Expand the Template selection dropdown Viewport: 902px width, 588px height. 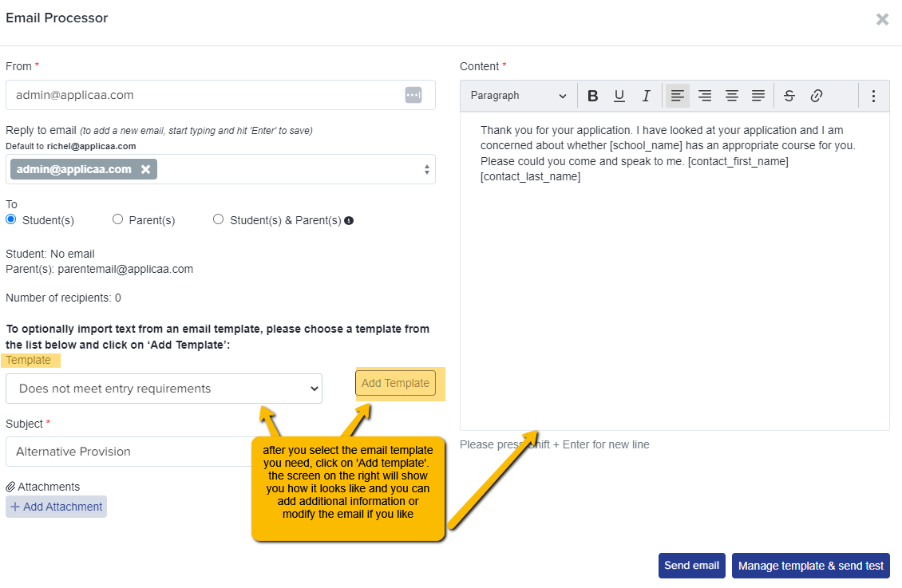164,389
